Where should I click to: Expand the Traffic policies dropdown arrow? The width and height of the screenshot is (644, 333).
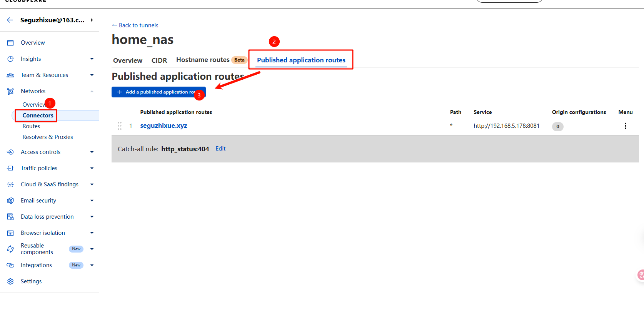pos(92,168)
